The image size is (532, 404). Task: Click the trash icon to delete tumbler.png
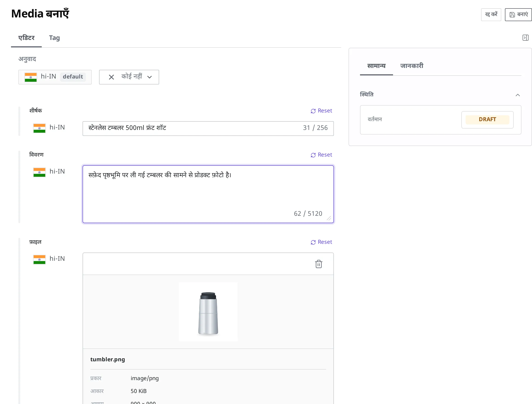click(319, 264)
